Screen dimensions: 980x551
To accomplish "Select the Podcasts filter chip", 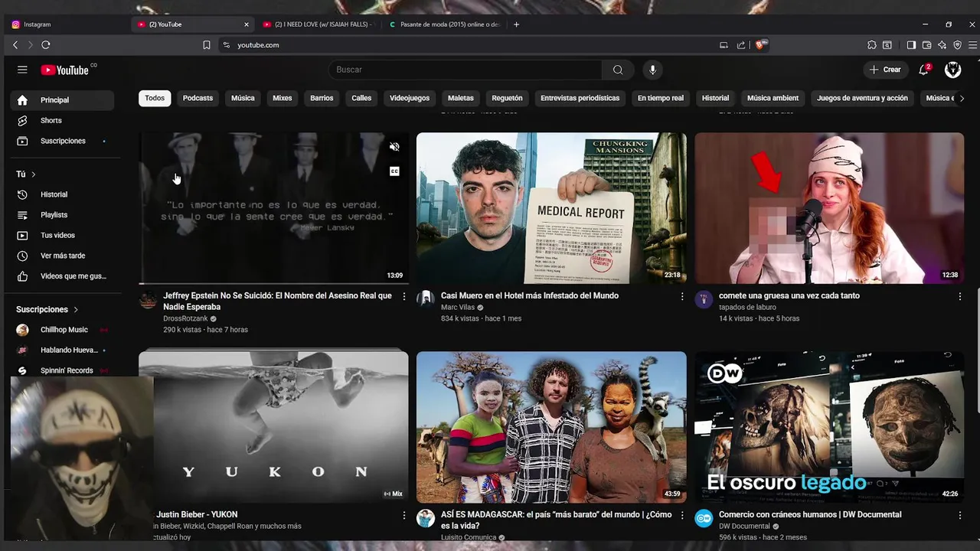I will [198, 98].
